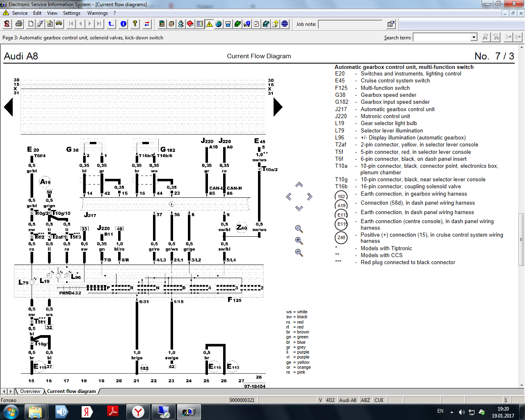Select the yellow warning triangle flow diagram icon

pos(209,24)
